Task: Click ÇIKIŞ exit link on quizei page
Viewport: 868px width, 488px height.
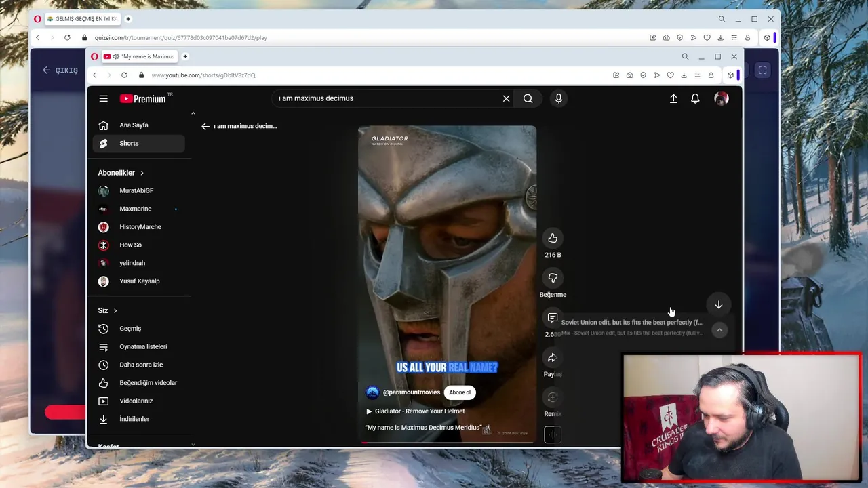Action: click(60, 70)
